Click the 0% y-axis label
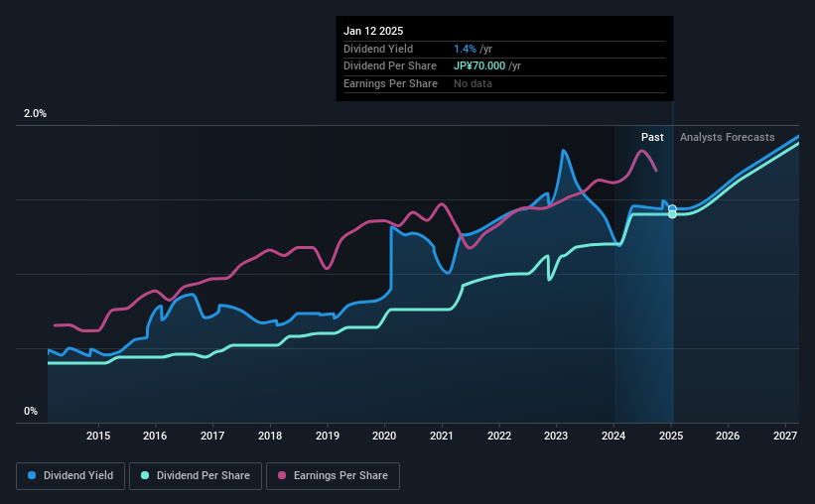Screen dimensions: 815x504 [31, 411]
